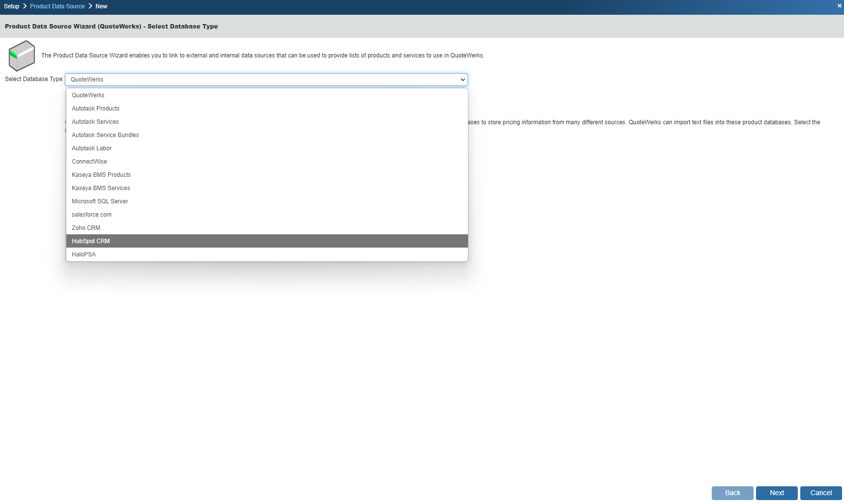Choose Kaseya BMS Services option
The image size is (844, 504).
pyautogui.click(x=101, y=188)
